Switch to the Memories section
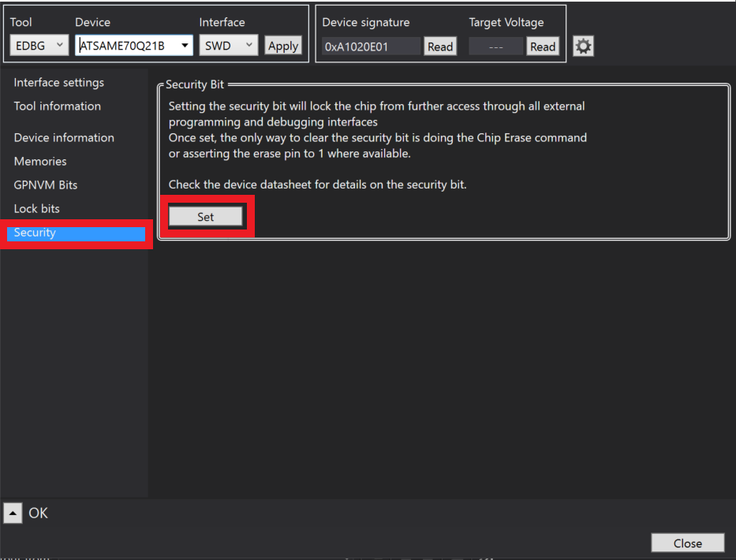This screenshot has width=736, height=560. tap(40, 162)
